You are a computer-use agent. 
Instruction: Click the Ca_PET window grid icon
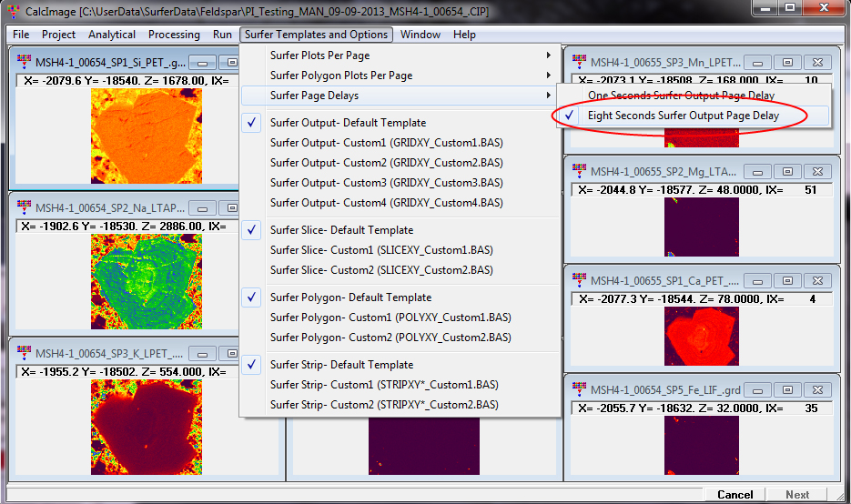[x=578, y=280]
